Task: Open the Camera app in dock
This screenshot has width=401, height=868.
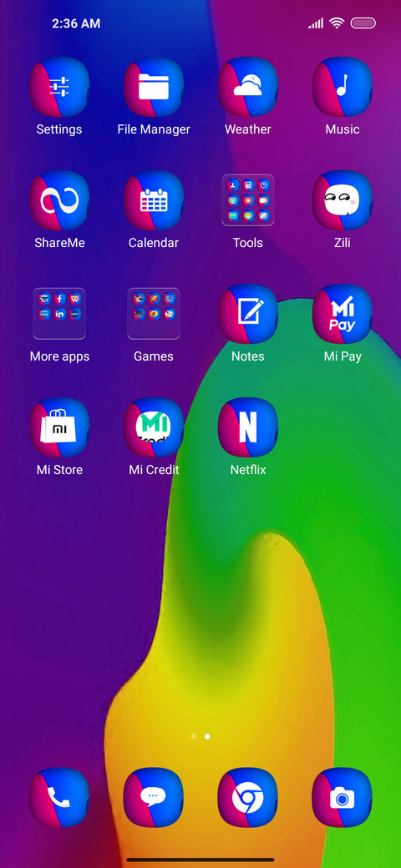Action: [343, 797]
